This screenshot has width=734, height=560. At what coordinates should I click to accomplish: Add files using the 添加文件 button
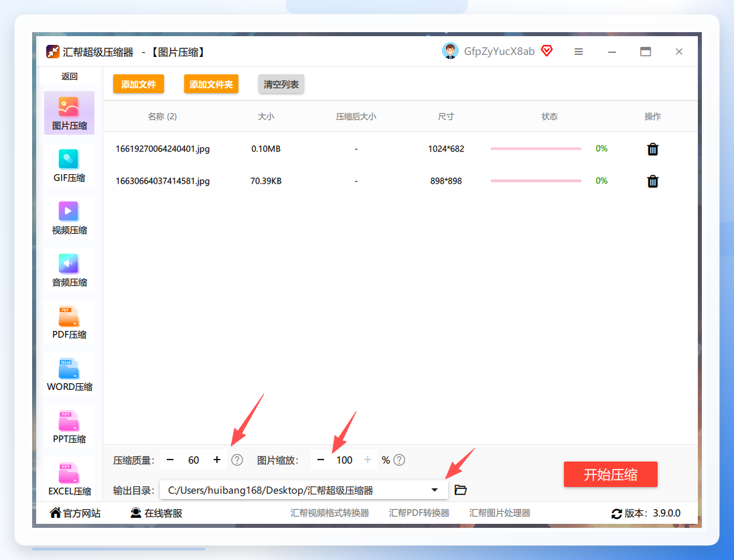(138, 84)
